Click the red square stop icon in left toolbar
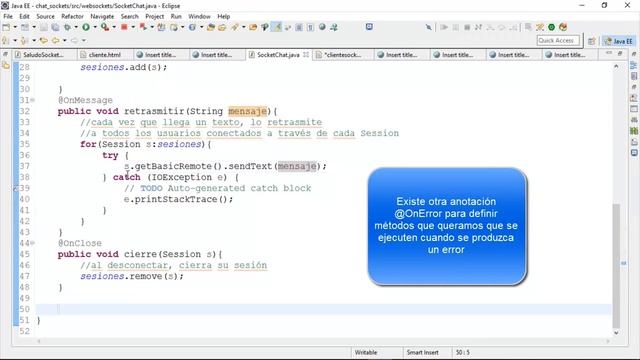The width and height of the screenshot is (640, 360). (x=124, y=27)
